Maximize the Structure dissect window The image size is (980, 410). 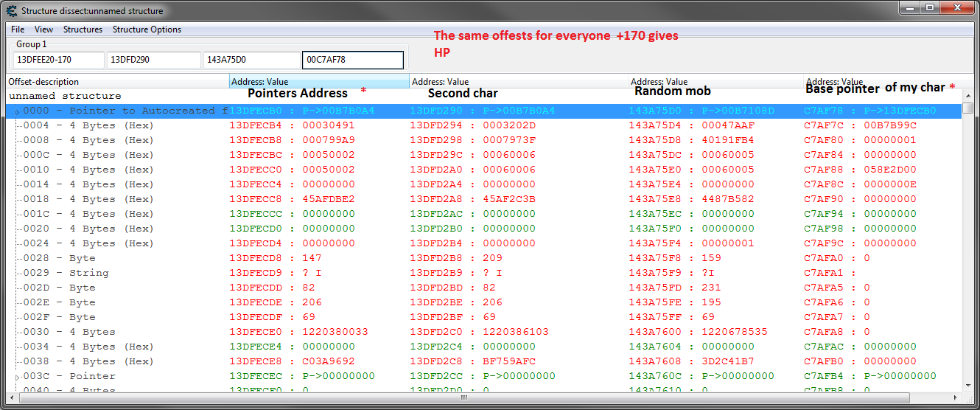click(x=930, y=7)
